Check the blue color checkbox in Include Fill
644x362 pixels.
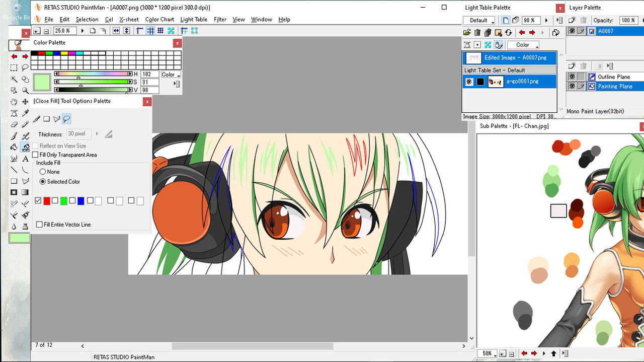coord(72,201)
